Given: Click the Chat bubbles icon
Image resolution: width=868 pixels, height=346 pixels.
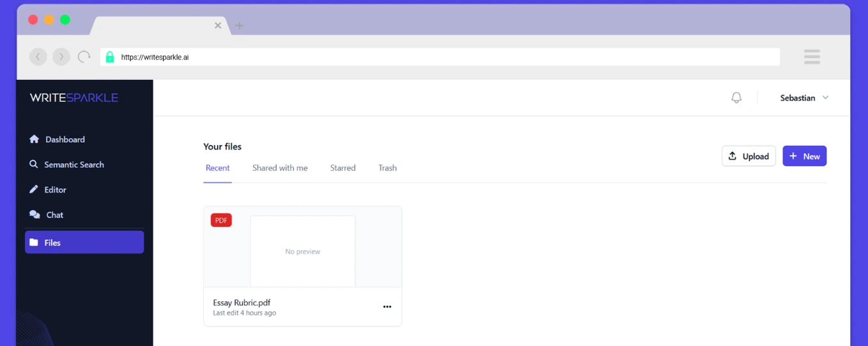Looking at the screenshot, I should [x=35, y=214].
